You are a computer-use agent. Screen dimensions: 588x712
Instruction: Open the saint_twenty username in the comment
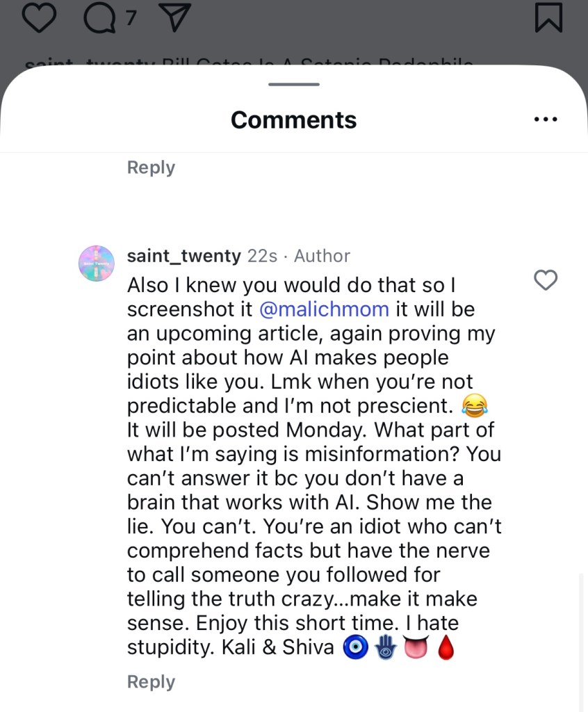coord(185,256)
